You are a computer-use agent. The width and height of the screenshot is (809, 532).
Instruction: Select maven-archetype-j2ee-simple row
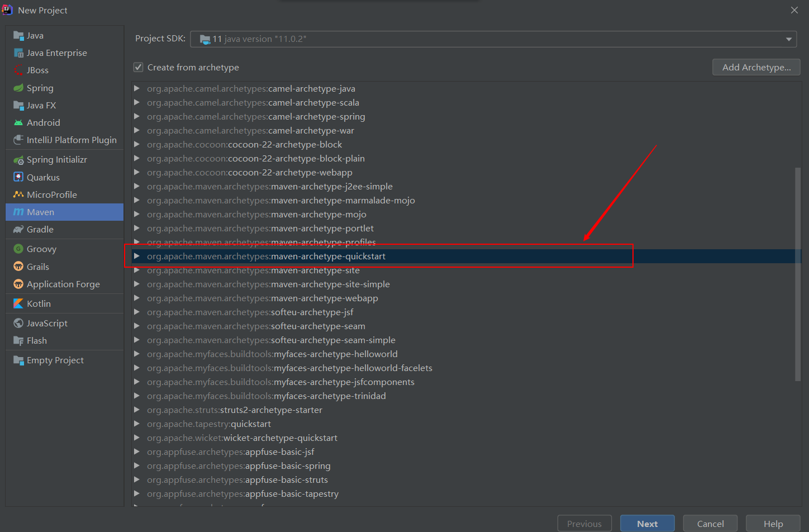pos(467,187)
